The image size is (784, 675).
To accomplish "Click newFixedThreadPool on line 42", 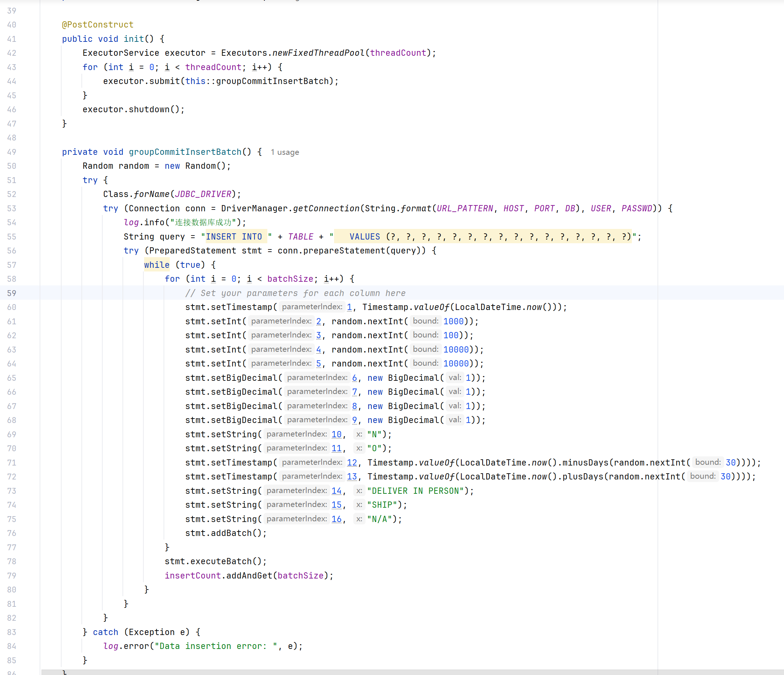I will [x=318, y=53].
